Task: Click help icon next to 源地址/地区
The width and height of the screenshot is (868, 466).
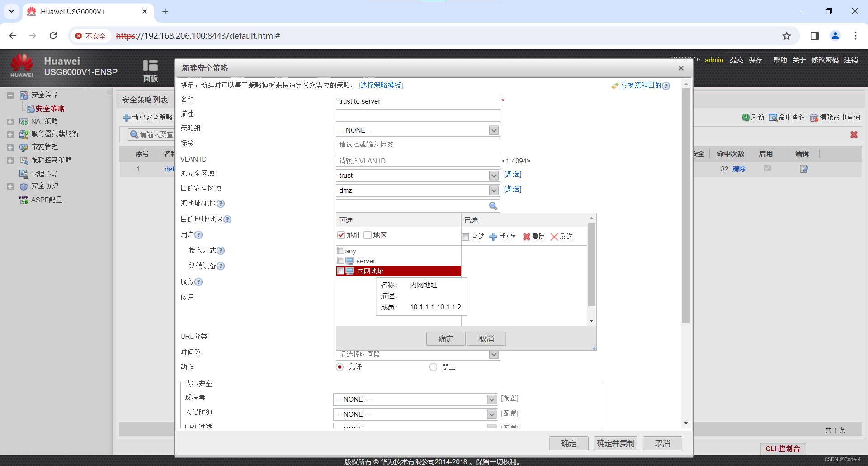Action: click(x=221, y=204)
